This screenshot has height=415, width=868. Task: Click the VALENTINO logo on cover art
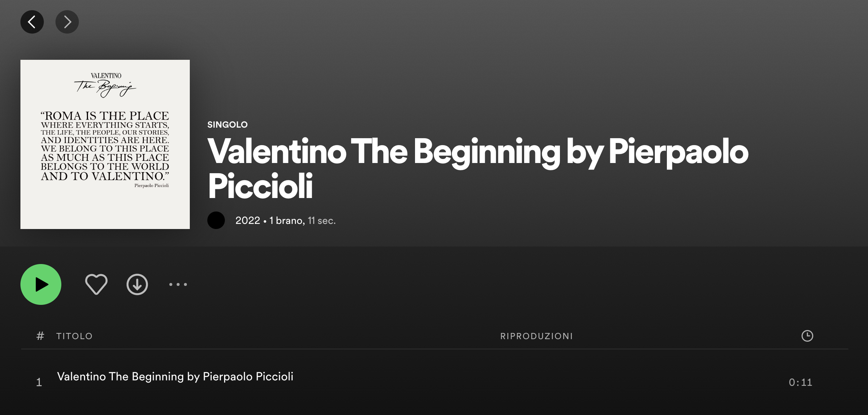[106, 76]
